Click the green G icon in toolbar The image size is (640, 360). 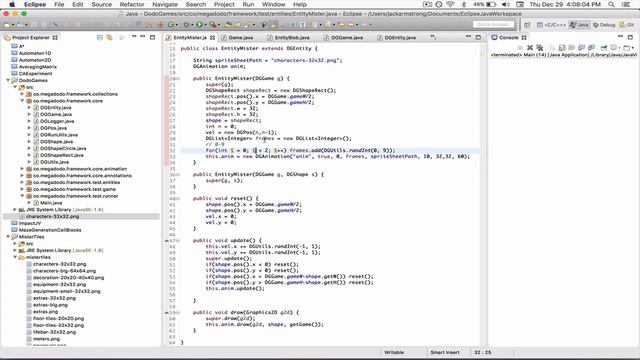pos(171,24)
